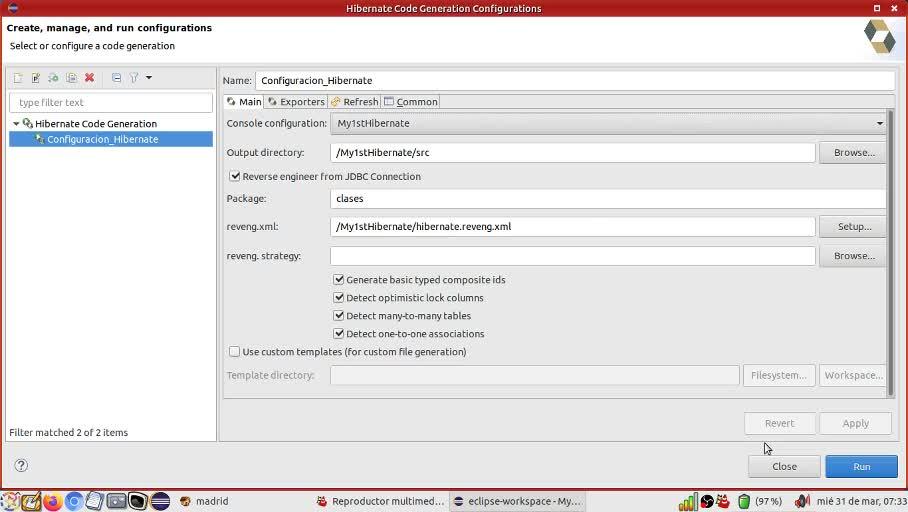Viewport: 908px width, 512px height.
Task: Open the file manager icon in the taskbar
Action: (x=116, y=501)
